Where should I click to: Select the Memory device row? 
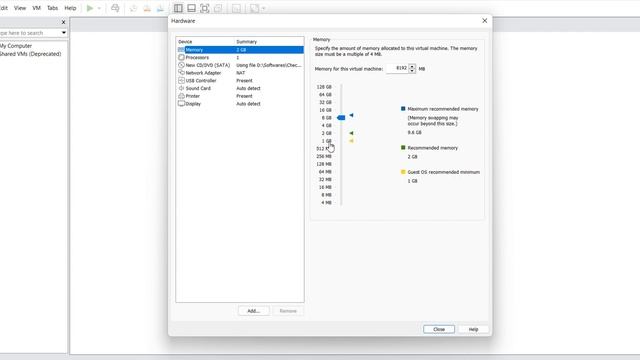240,50
